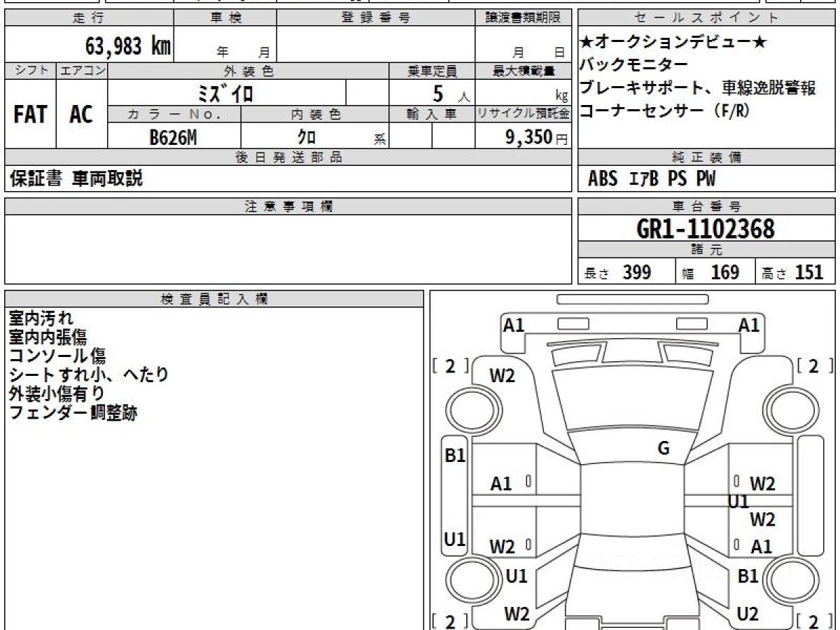This screenshot has width=840, height=630.
Task: Click the B1 mark beside the rear-right wheel
Action: (x=748, y=576)
